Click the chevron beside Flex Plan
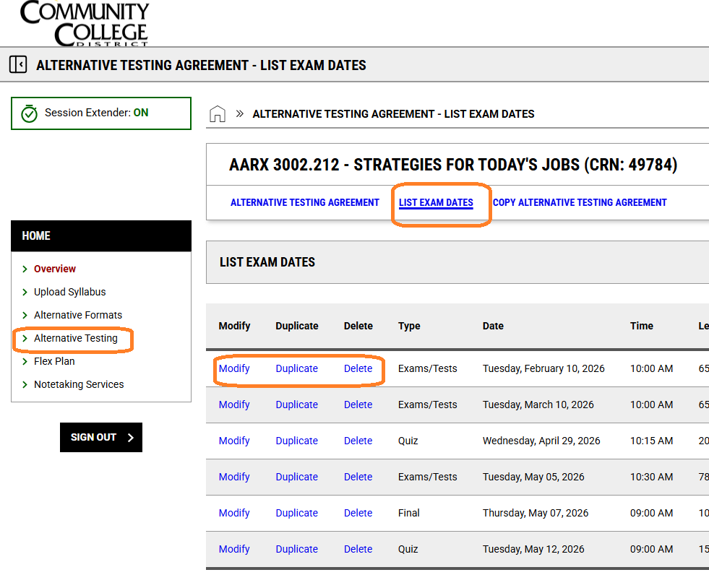The height and width of the screenshot is (588, 709). (x=25, y=361)
